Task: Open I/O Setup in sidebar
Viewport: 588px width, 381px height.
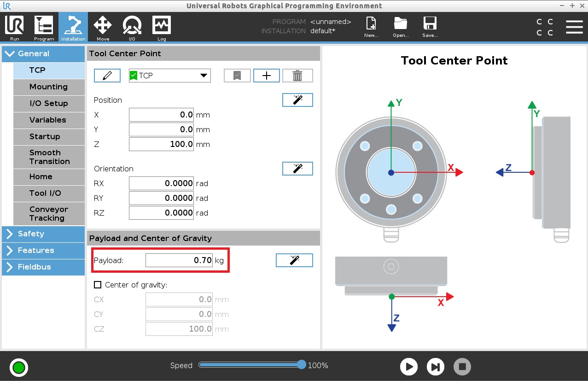Action: [x=49, y=103]
